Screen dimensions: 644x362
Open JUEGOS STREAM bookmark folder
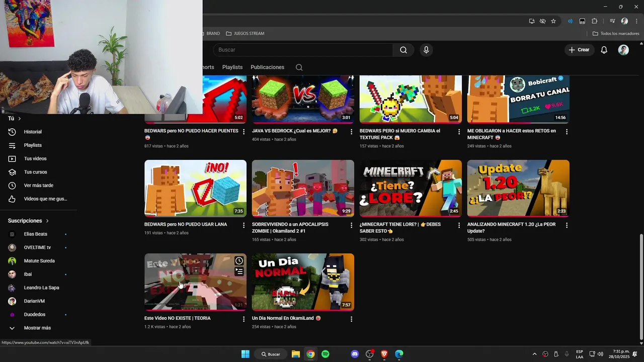pyautogui.click(x=245, y=34)
